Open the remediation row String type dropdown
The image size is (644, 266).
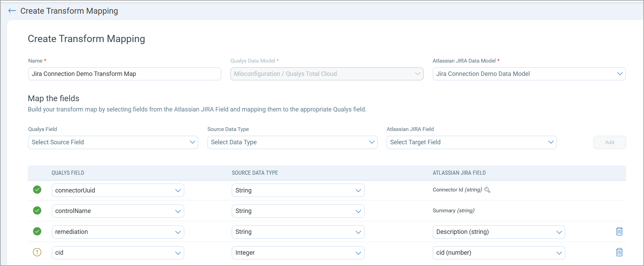(x=298, y=232)
